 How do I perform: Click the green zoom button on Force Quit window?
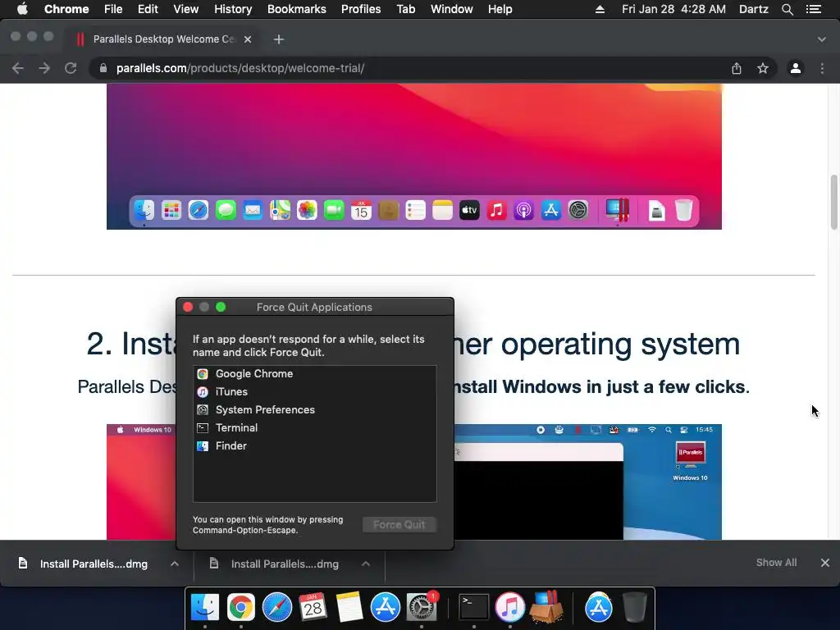[x=220, y=307]
